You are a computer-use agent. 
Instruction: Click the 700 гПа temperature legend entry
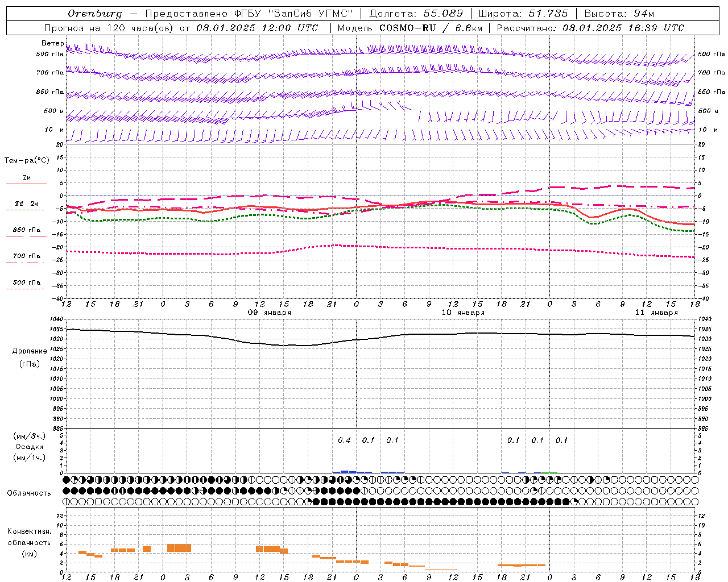[x=27, y=256]
